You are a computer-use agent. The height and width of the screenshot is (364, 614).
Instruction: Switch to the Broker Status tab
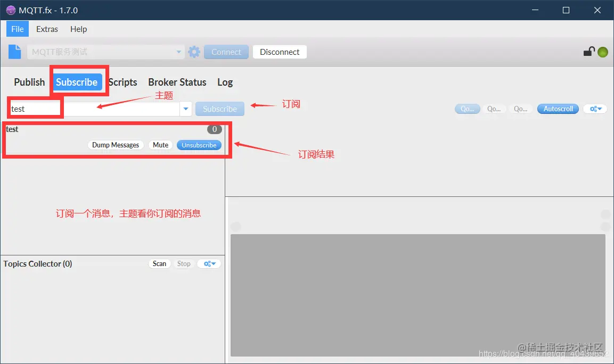coord(177,82)
